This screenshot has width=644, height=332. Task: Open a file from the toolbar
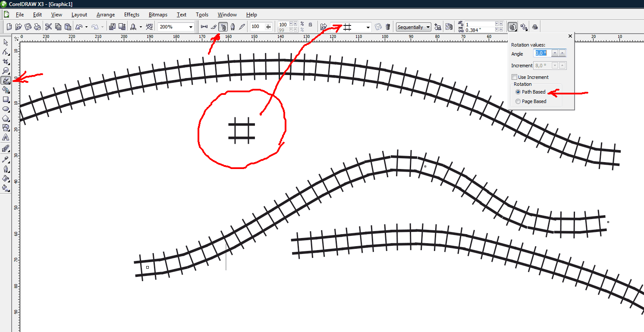coord(19,27)
